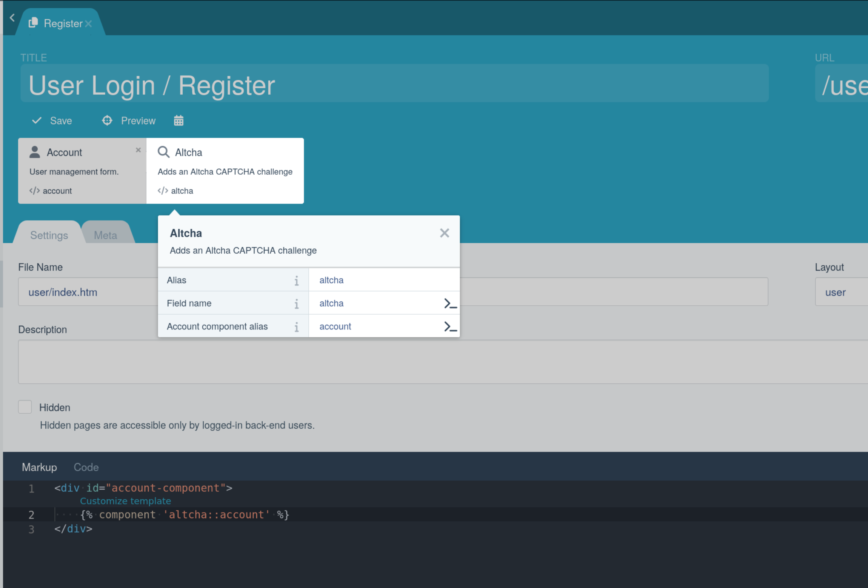868x588 pixels.
Task: Select the Account component card
Action: coord(82,171)
